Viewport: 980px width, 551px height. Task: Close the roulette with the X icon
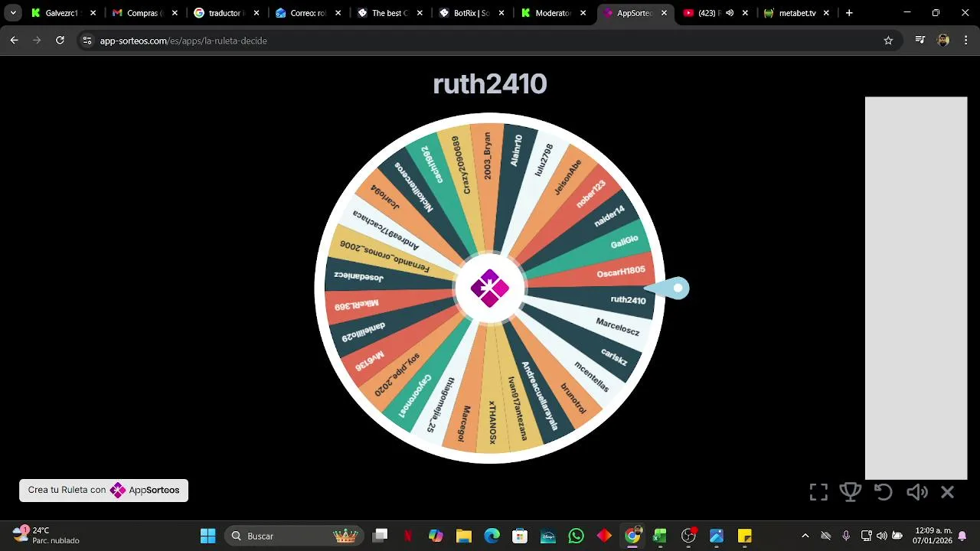coord(948,492)
